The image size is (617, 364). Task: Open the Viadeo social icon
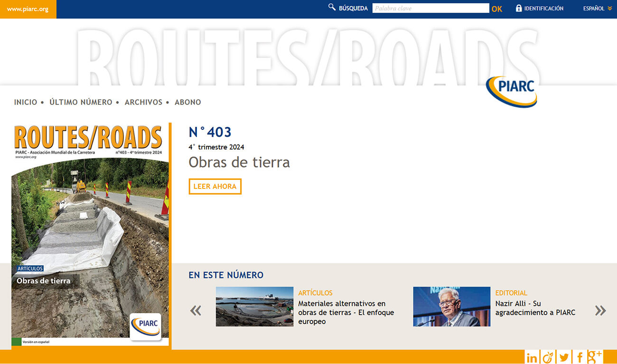click(548, 357)
